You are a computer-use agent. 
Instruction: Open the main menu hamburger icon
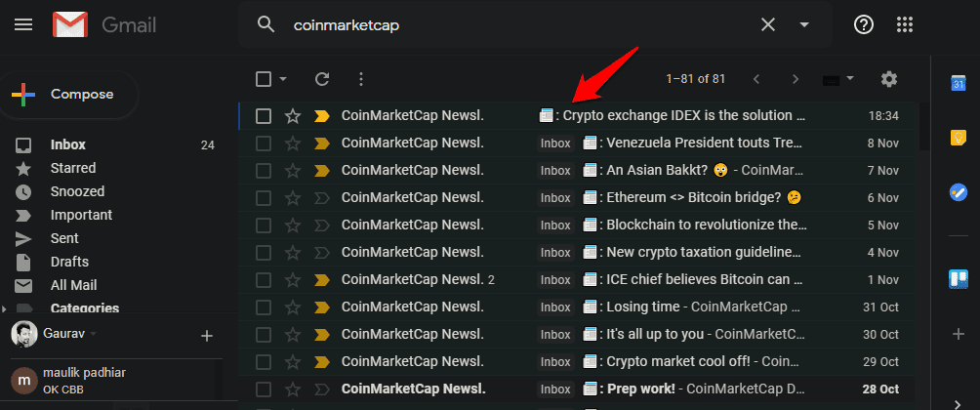click(x=23, y=24)
